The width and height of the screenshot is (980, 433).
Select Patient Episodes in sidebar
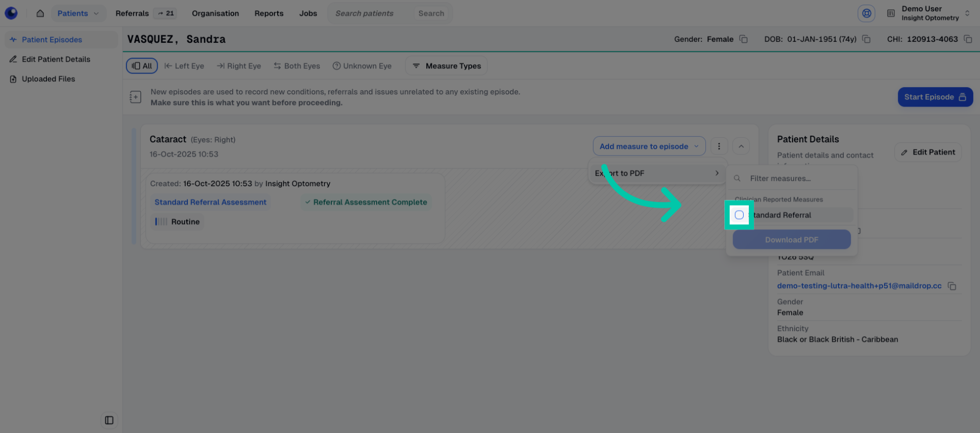coord(61,40)
